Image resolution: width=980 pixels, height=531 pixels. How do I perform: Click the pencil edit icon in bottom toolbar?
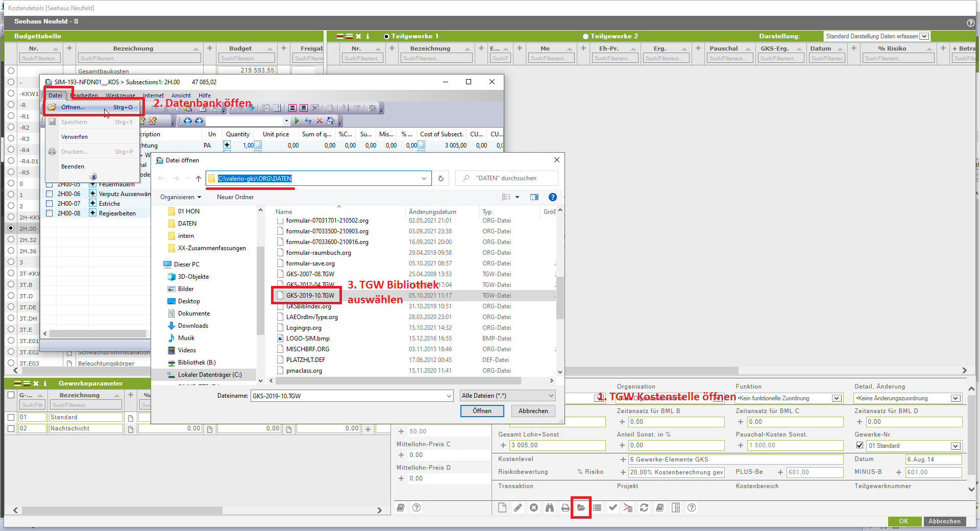518,508
